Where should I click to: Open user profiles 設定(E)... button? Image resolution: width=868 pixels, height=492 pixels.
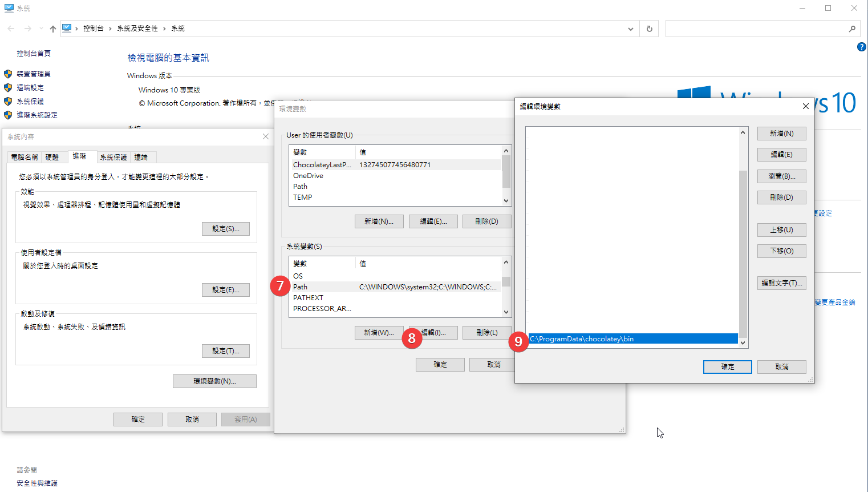[x=226, y=290]
